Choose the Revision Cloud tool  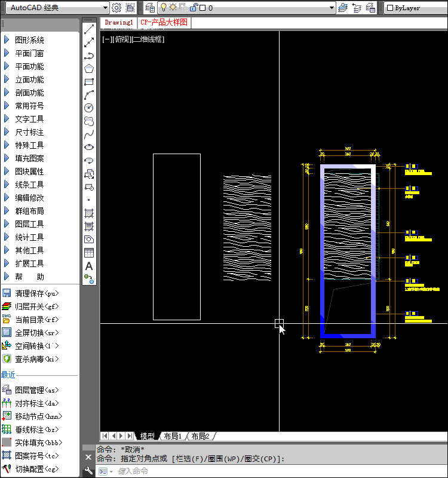(x=89, y=121)
